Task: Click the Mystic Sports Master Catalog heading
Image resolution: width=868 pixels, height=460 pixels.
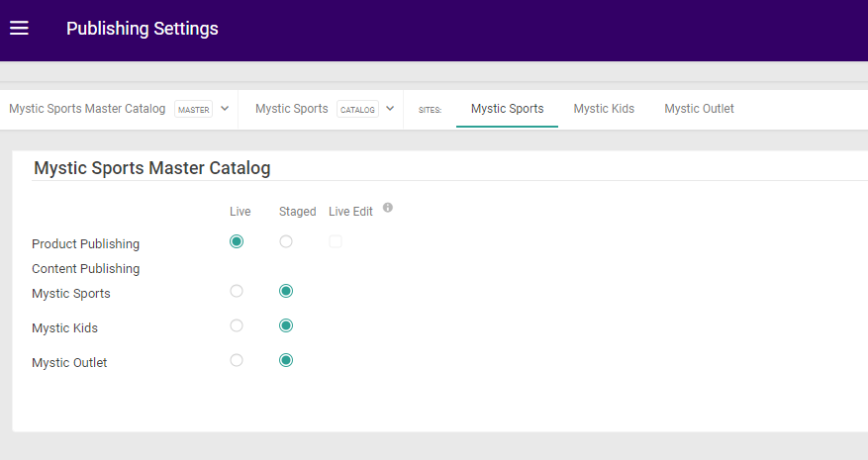Action: tap(151, 168)
